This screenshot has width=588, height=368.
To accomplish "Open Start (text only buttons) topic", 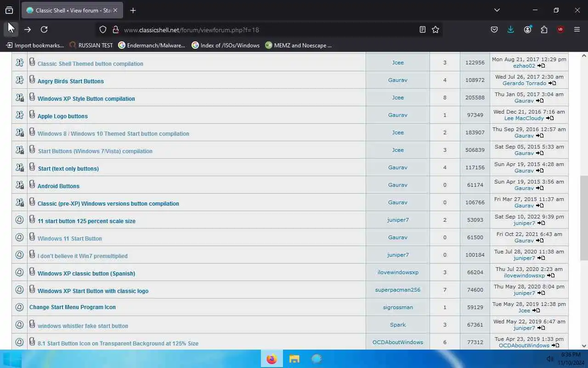I will click(x=68, y=169).
